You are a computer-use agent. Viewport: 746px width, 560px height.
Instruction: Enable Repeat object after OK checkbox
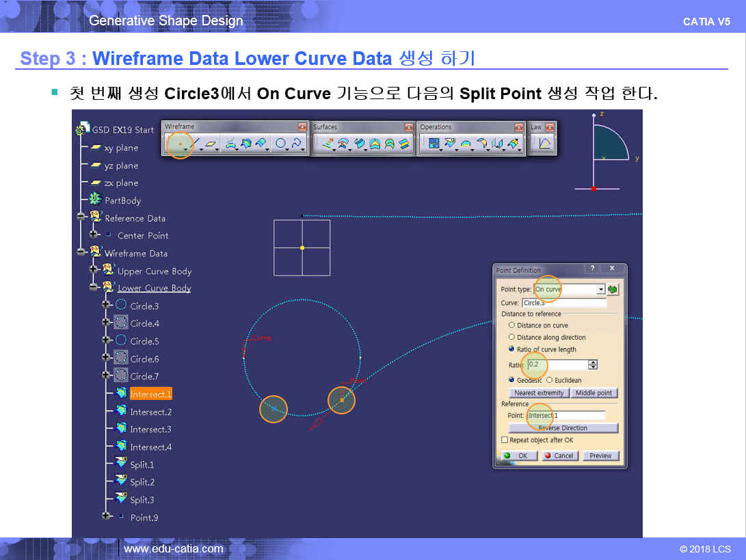[505, 440]
